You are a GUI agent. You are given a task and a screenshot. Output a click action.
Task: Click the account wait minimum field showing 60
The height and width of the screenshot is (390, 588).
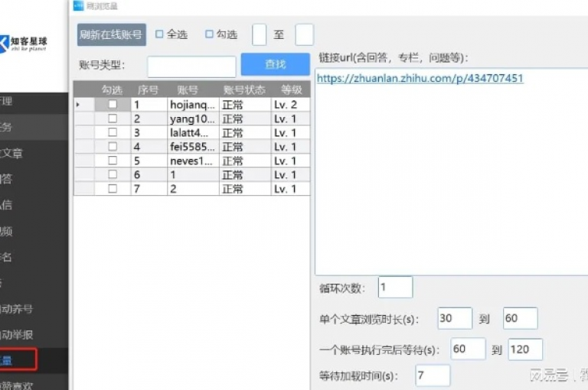(x=468, y=349)
